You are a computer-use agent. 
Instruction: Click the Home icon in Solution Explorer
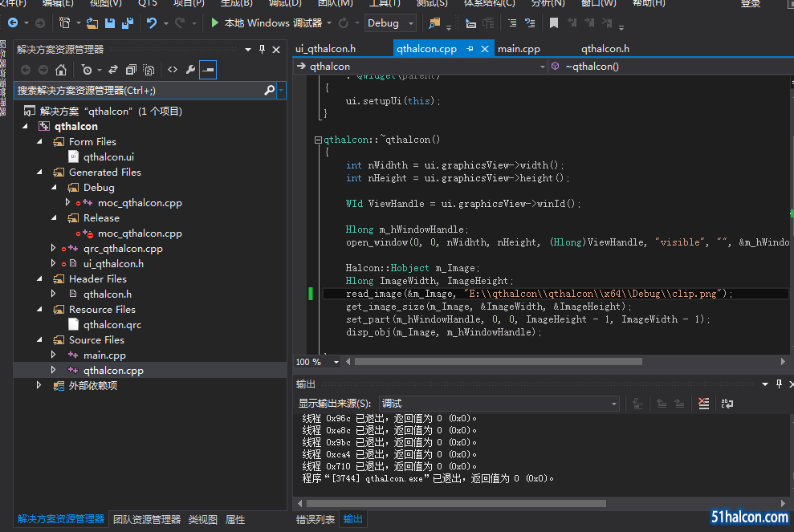click(61, 70)
